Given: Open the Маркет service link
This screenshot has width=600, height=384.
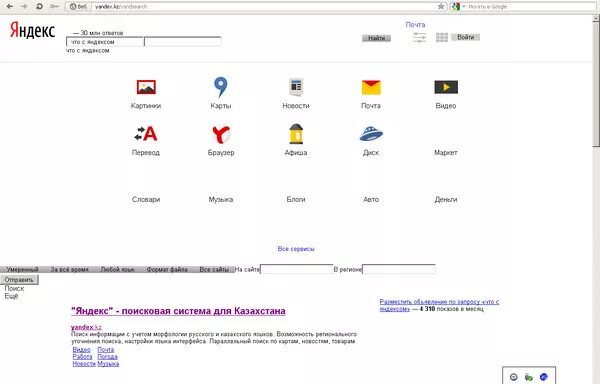Looking at the screenshot, I should (x=446, y=152).
